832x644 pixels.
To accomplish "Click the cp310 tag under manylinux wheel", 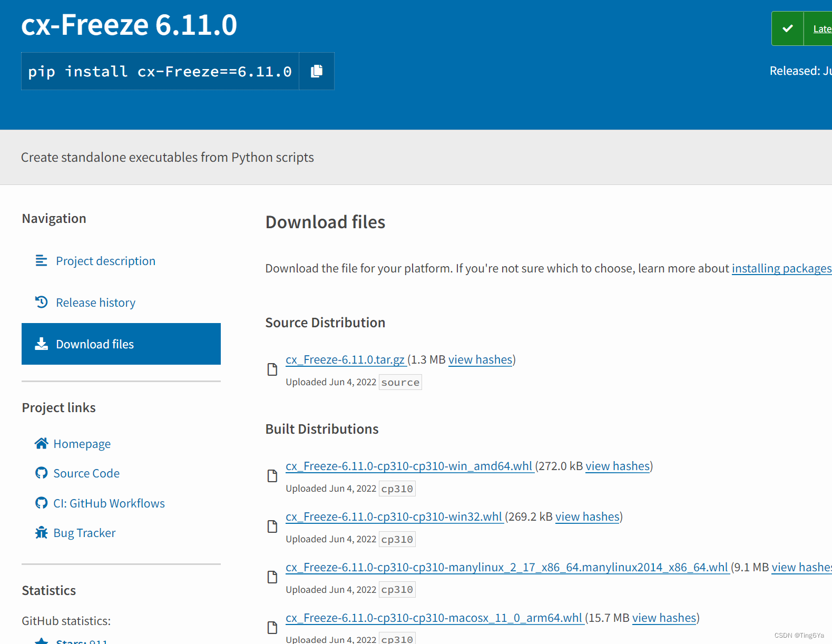I will click(397, 590).
